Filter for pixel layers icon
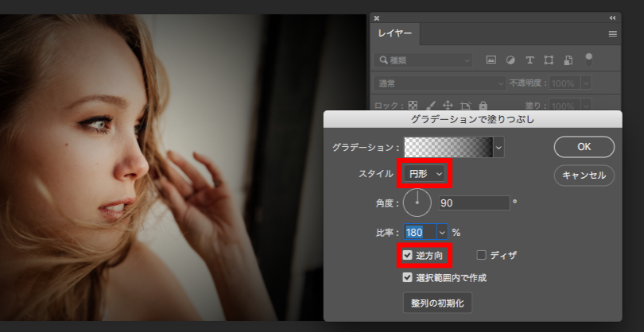Screen dimensions: 644x332 (491, 60)
